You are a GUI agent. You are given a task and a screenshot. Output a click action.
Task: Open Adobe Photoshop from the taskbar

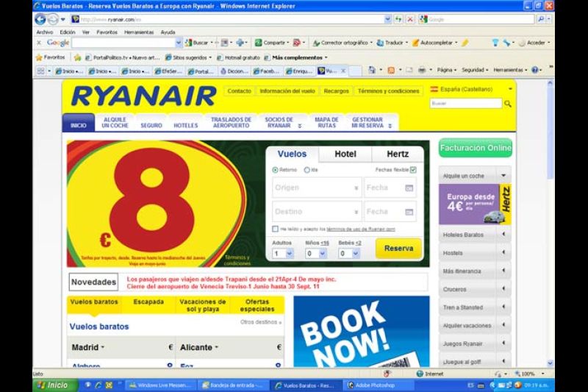click(x=379, y=385)
